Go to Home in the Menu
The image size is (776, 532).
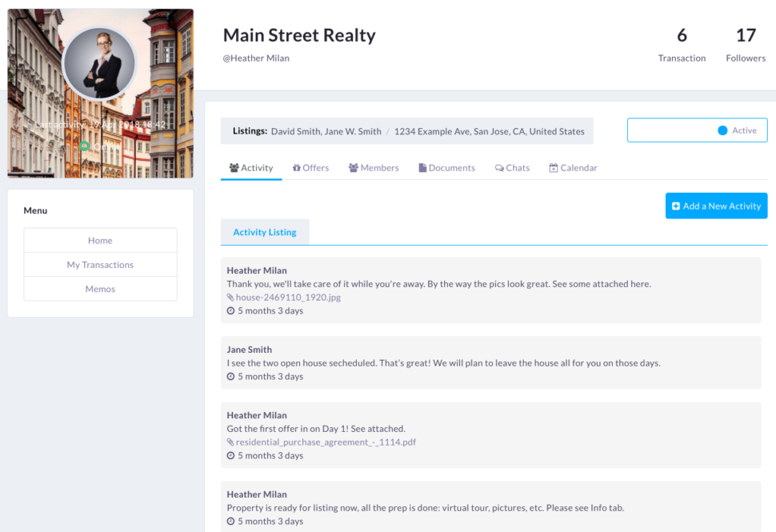pyautogui.click(x=101, y=241)
